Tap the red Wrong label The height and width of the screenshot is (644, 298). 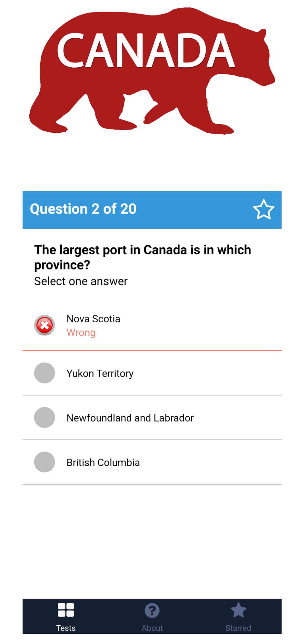[81, 332]
